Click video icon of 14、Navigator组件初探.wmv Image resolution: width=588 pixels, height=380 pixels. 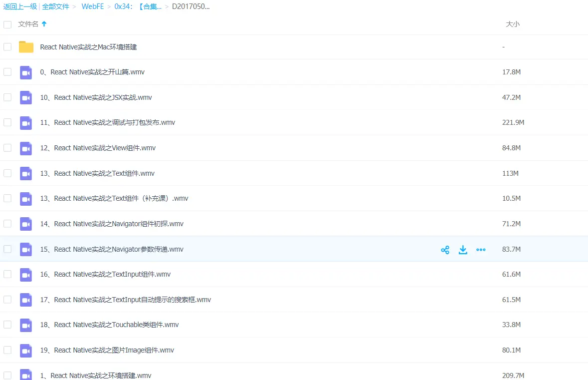26,224
